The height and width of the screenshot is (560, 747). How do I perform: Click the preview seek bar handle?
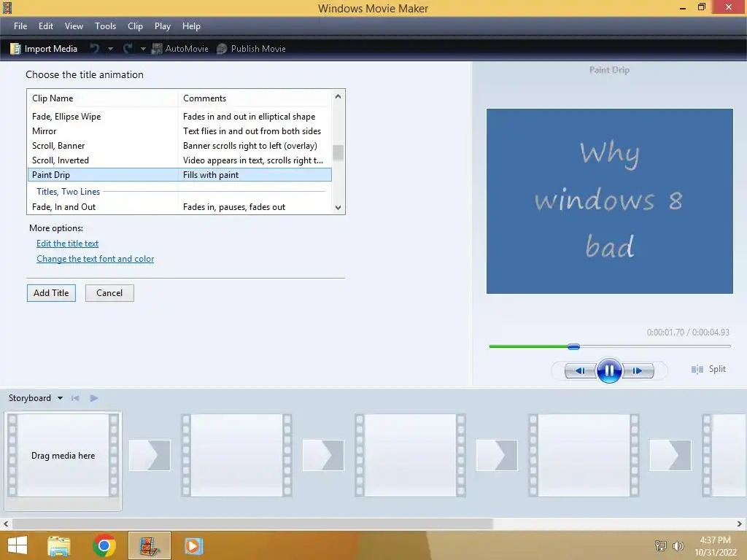tap(573, 346)
